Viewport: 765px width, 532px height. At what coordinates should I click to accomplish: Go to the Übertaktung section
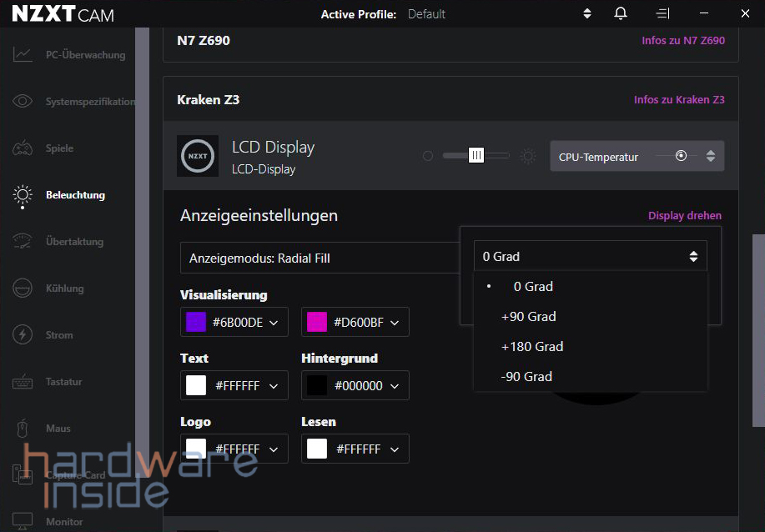click(74, 242)
